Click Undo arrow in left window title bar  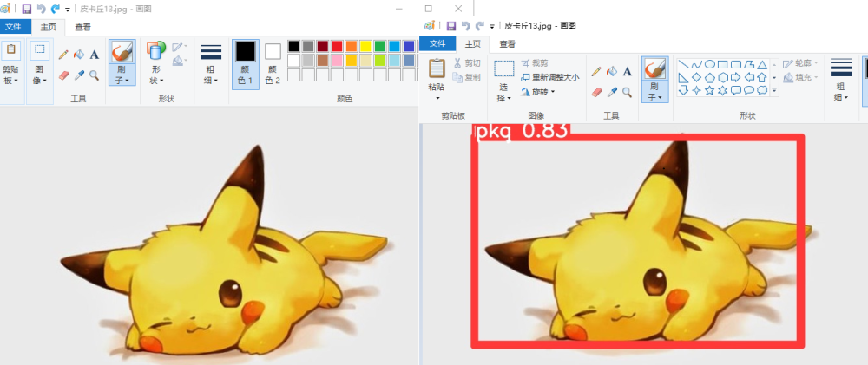pyautogui.click(x=41, y=9)
